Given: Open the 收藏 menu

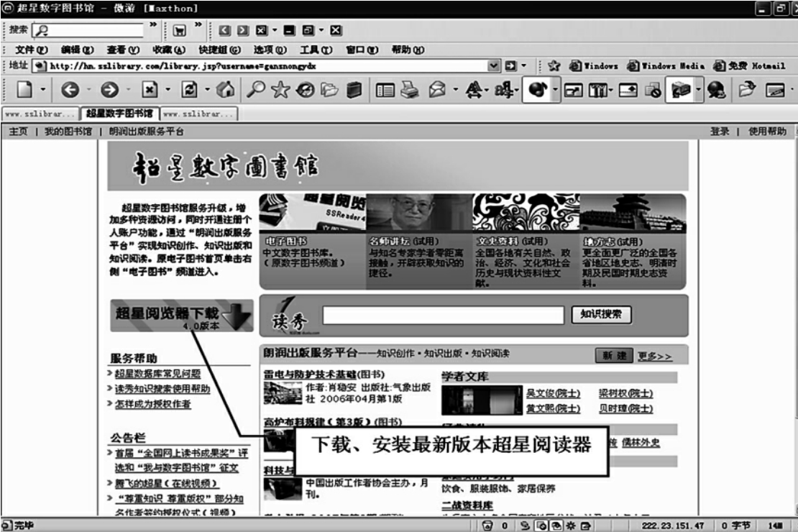Looking at the screenshot, I should tap(168, 50).
